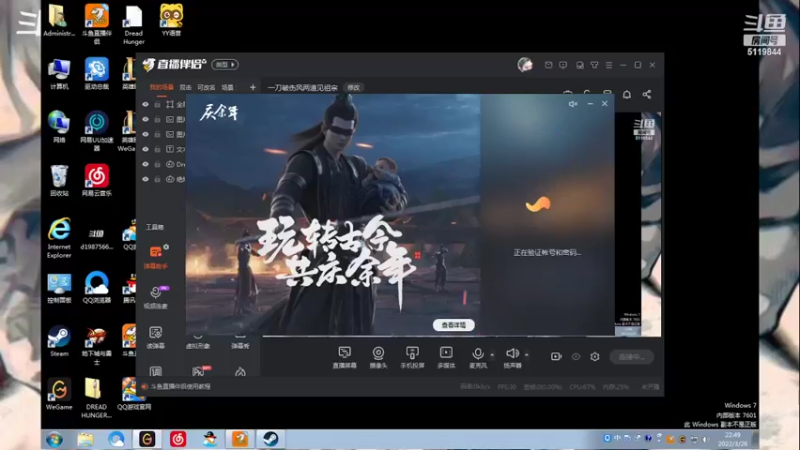Toggle visibility of the text layer

(x=145, y=149)
